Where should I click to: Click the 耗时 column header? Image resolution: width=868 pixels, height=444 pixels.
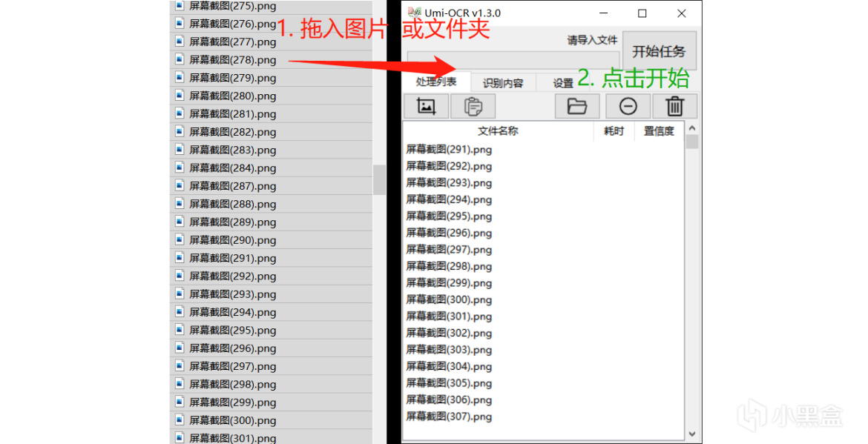pyautogui.click(x=614, y=131)
